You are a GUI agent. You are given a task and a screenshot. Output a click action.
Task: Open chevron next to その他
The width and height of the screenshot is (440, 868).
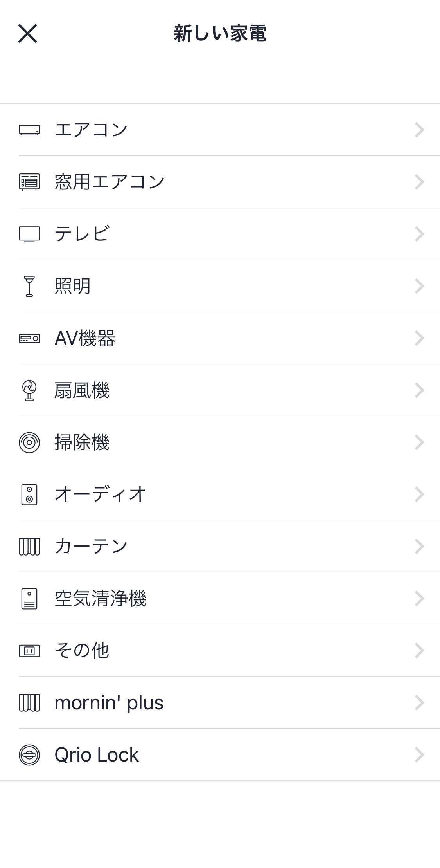pyautogui.click(x=419, y=651)
